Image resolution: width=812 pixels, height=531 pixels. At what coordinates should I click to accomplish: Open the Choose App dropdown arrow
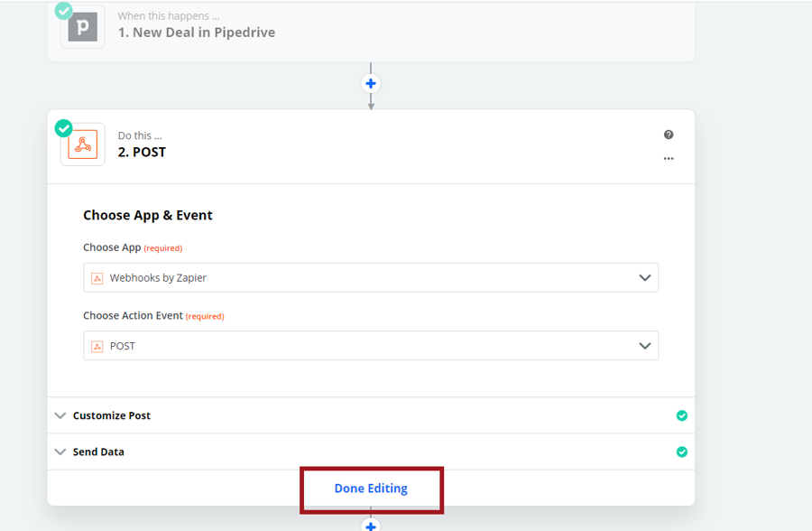(644, 278)
